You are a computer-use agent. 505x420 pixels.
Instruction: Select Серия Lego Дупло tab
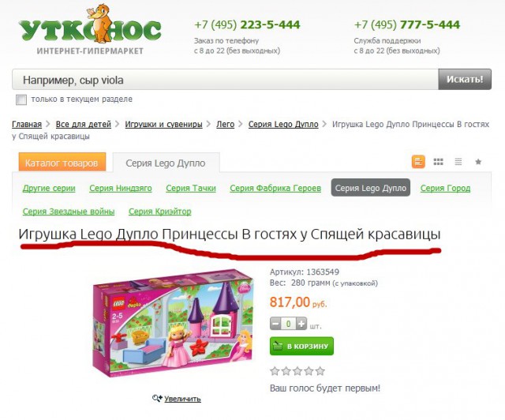[x=166, y=163]
